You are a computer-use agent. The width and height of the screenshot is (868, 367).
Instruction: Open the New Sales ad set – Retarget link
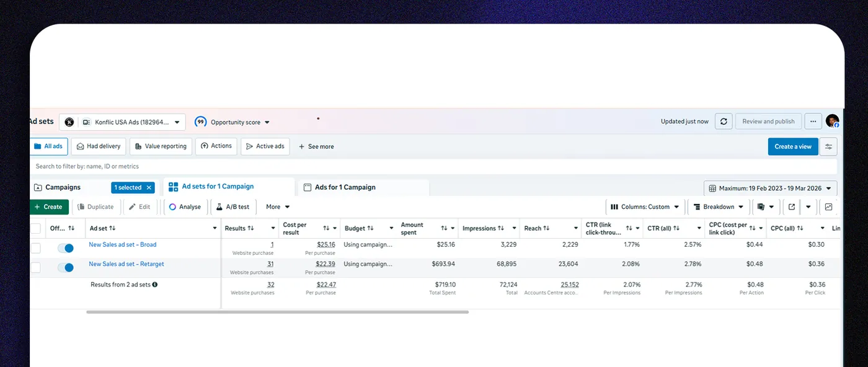coord(126,264)
